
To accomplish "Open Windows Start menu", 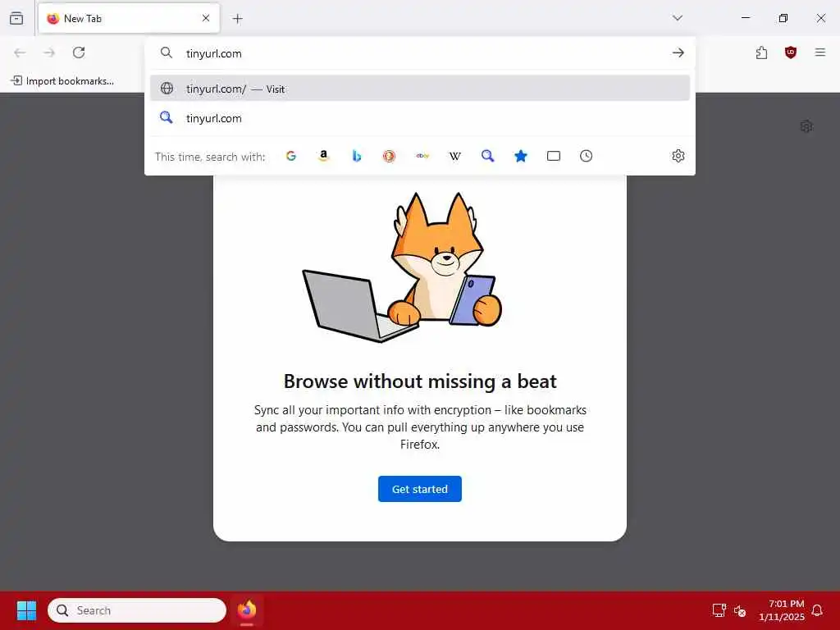I will [x=26, y=610].
